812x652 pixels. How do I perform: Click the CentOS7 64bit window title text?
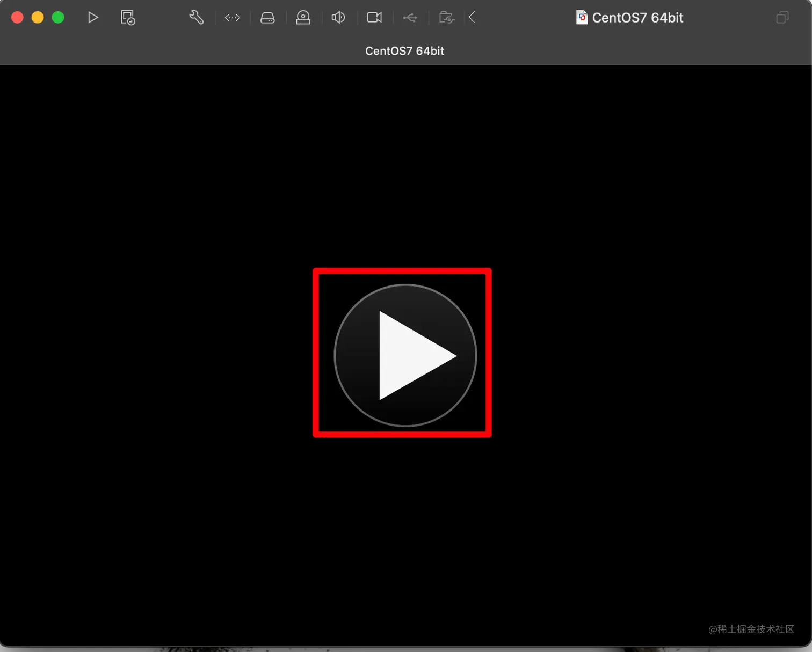(637, 18)
